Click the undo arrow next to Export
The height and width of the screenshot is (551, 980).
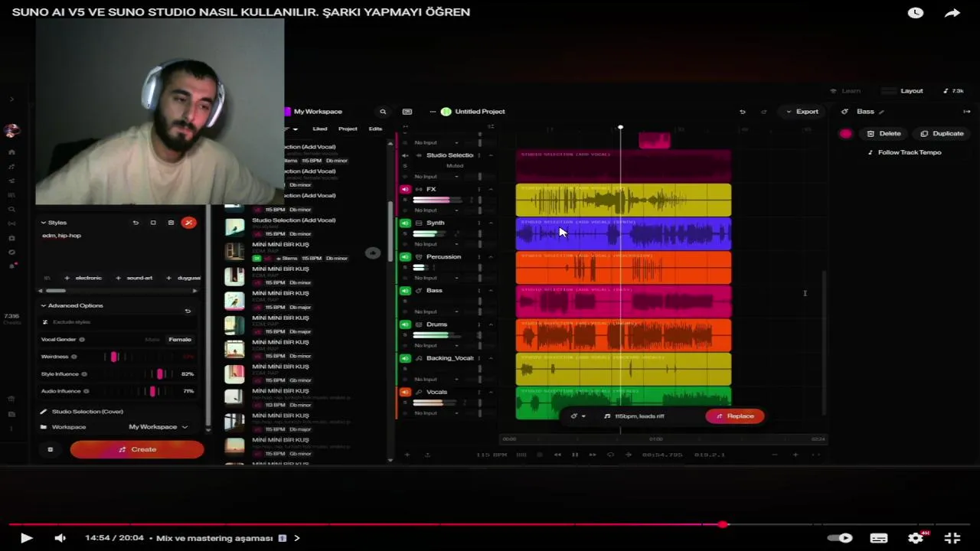742,112
